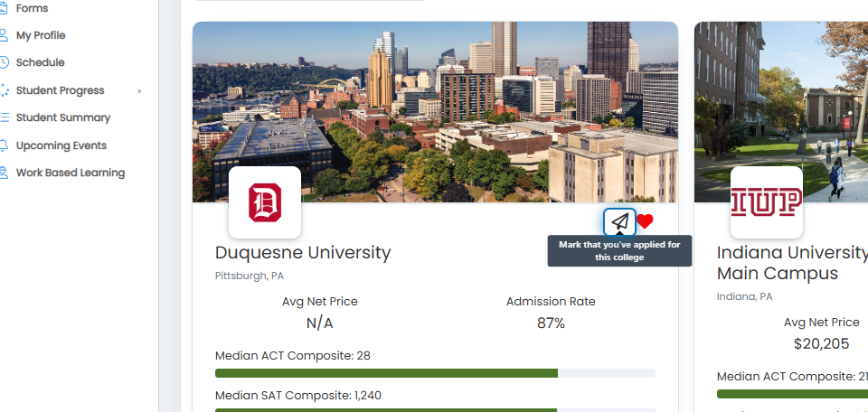Click the Pittsburgh skyline campus photo
The height and width of the screenshot is (412, 868).
click(435, 112)
